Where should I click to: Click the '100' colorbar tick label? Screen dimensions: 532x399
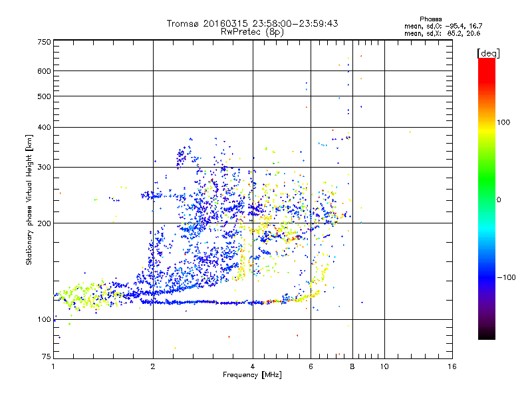click(503, 122)
